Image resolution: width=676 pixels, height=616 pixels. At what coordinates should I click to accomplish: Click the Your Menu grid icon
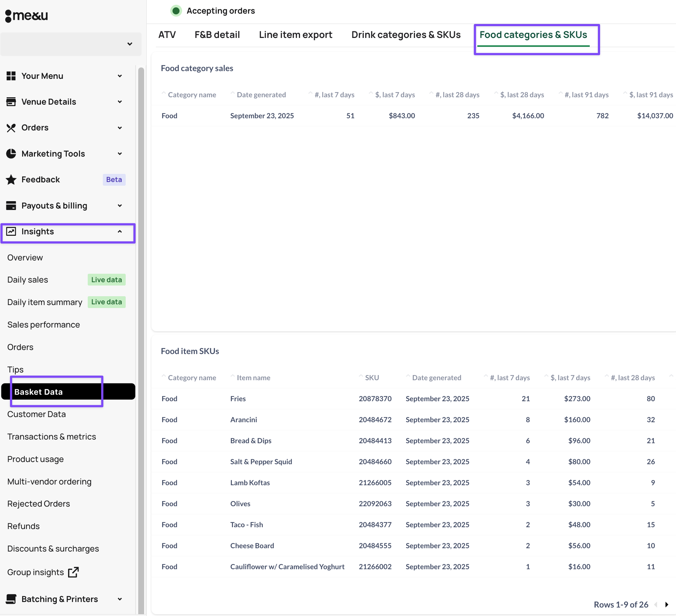pos(11,76)
